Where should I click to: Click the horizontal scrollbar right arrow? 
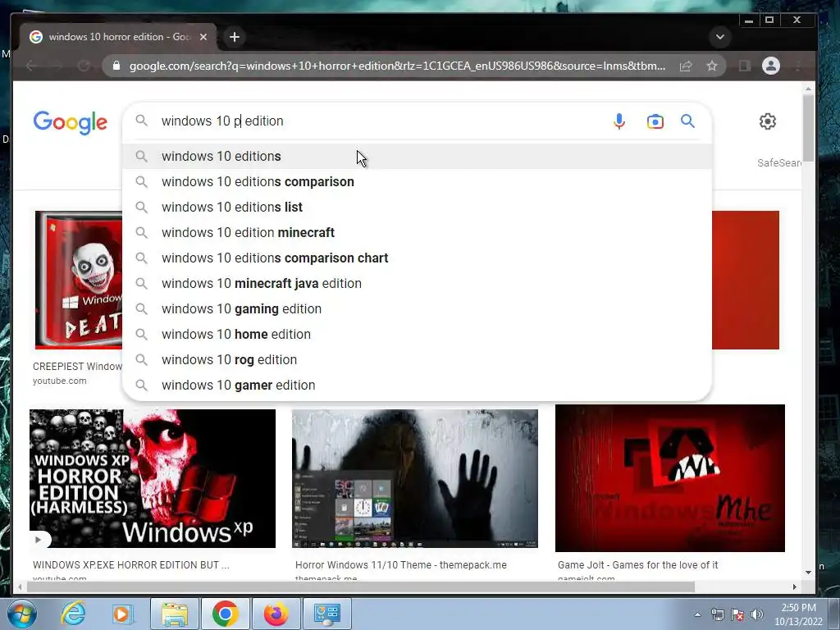tap(795, 587)
